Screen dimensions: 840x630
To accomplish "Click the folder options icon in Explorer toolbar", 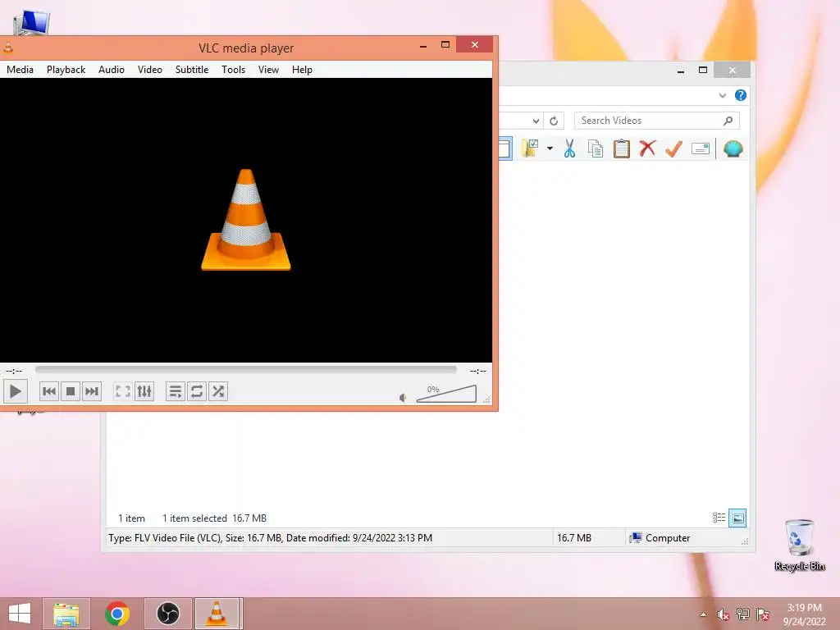I will [530, 148].
